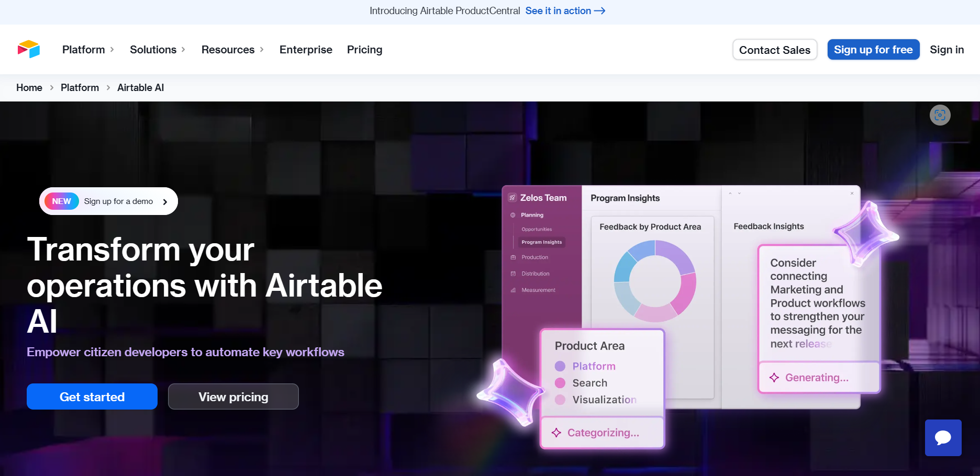Image resolution: width=980 pixels, height=476 pixels.
Task: Open the chat support bubble icon
Action: tap(943, 437)
